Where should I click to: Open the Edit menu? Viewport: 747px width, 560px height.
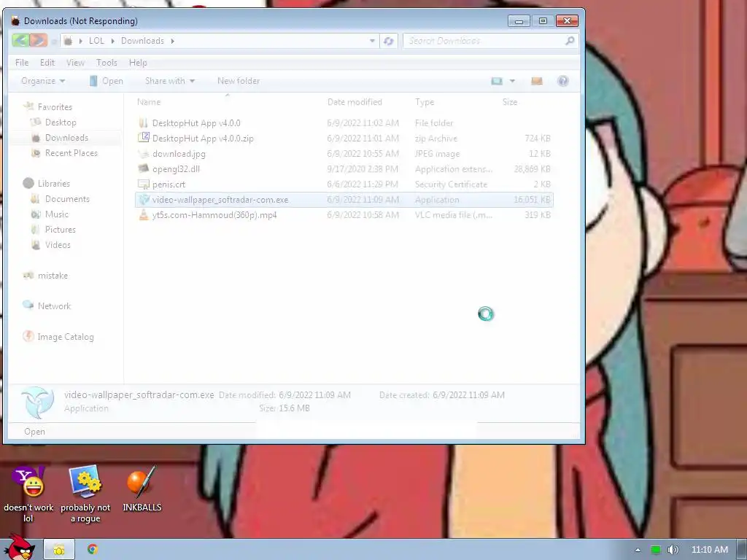click(x=47, y=63)
